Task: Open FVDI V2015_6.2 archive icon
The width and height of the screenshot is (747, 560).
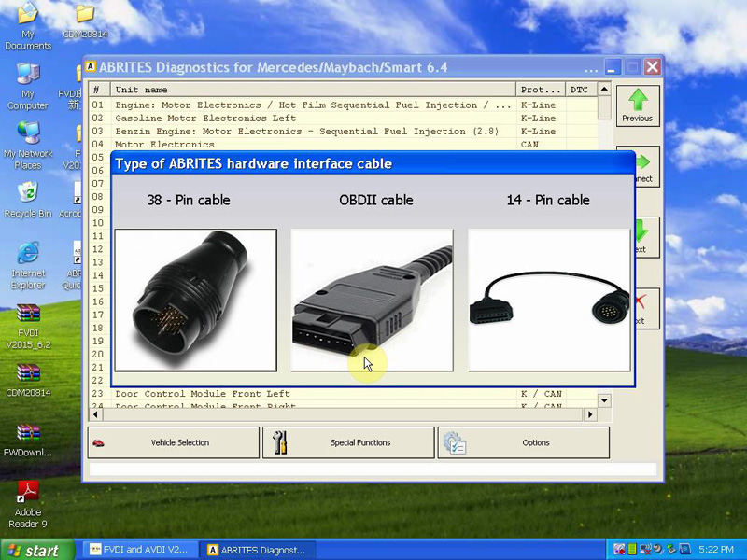Action: [x=28, y=323]
